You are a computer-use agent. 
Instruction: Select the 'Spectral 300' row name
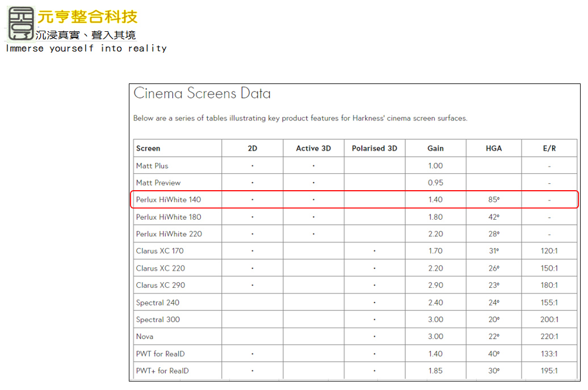(158, 320)
